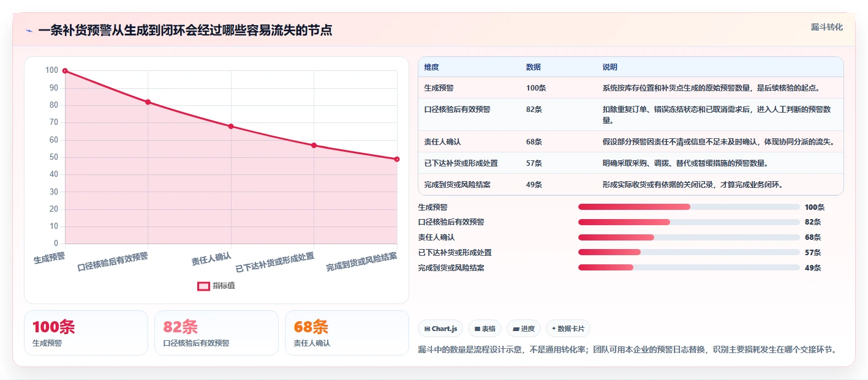Screen dimensions: 868x380
Task: Click the description starting with 形成实际收货
Action: pos(693,185)
